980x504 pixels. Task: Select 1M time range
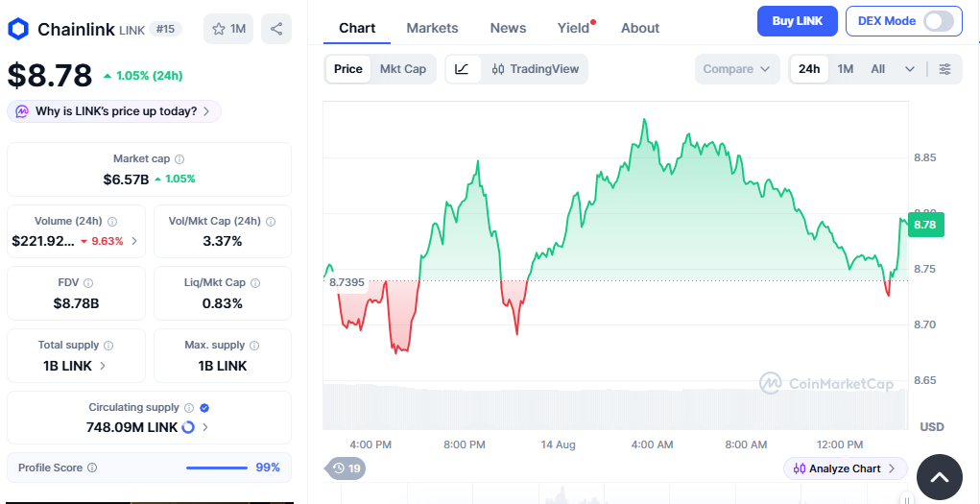(x=846, y=69)
